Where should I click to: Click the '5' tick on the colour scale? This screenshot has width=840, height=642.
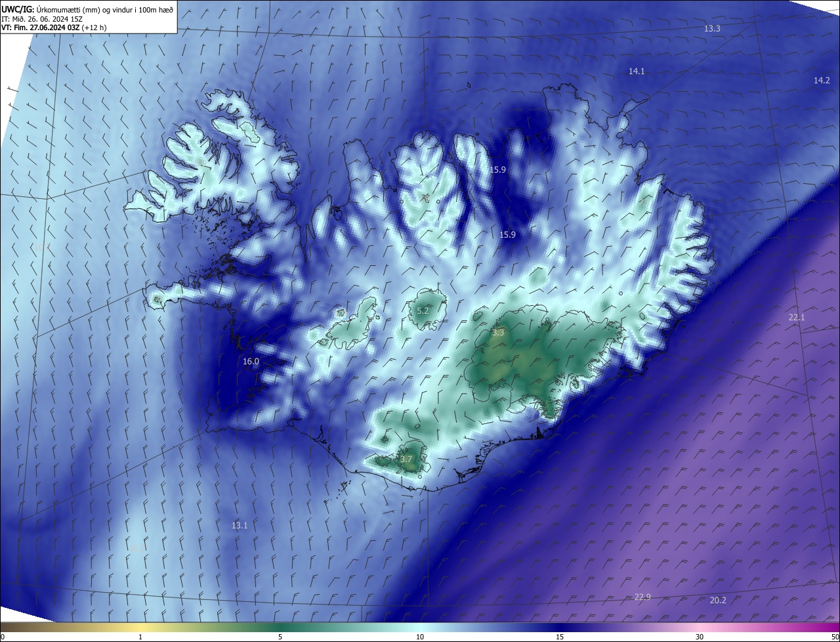tap(280, 637)
